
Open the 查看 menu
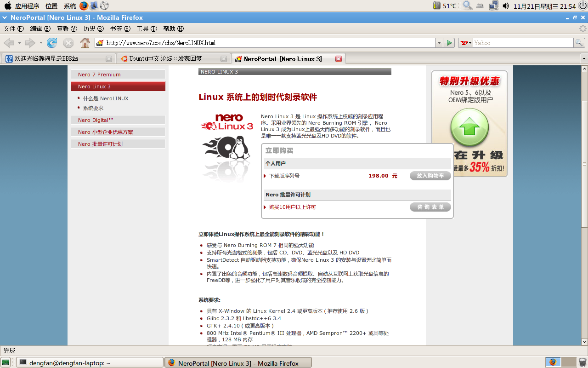point(67,29)
